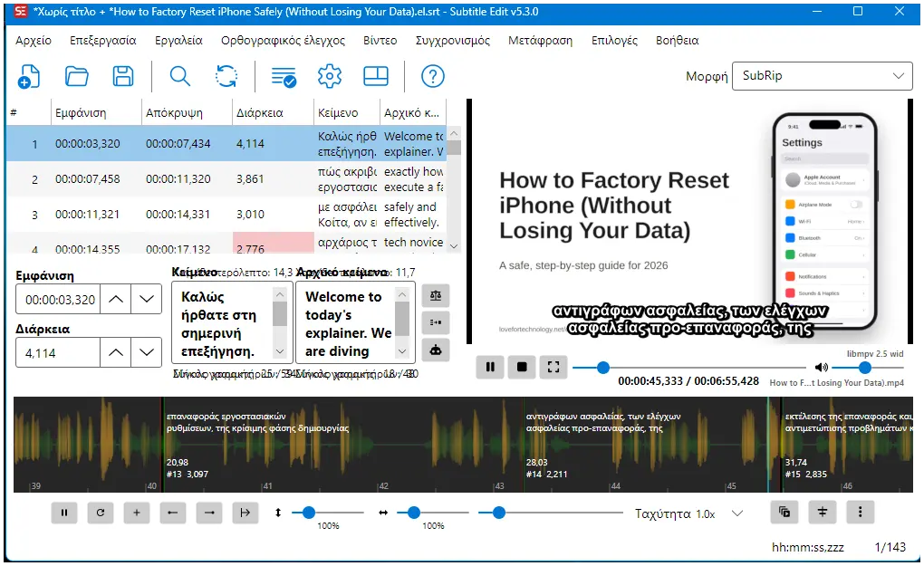This screenshot has width=924, height=566.
Task: Open settings gear in toolbar
Action: [x=330, y=77]
